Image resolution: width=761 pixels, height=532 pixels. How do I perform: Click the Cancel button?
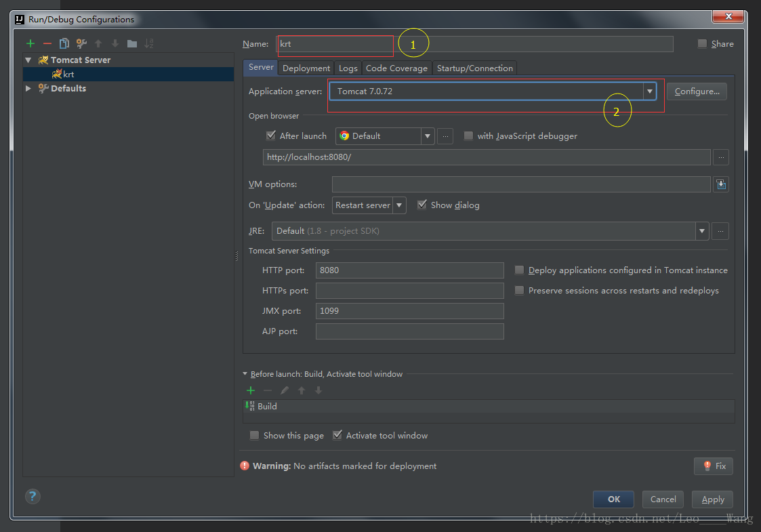[663, 499]
